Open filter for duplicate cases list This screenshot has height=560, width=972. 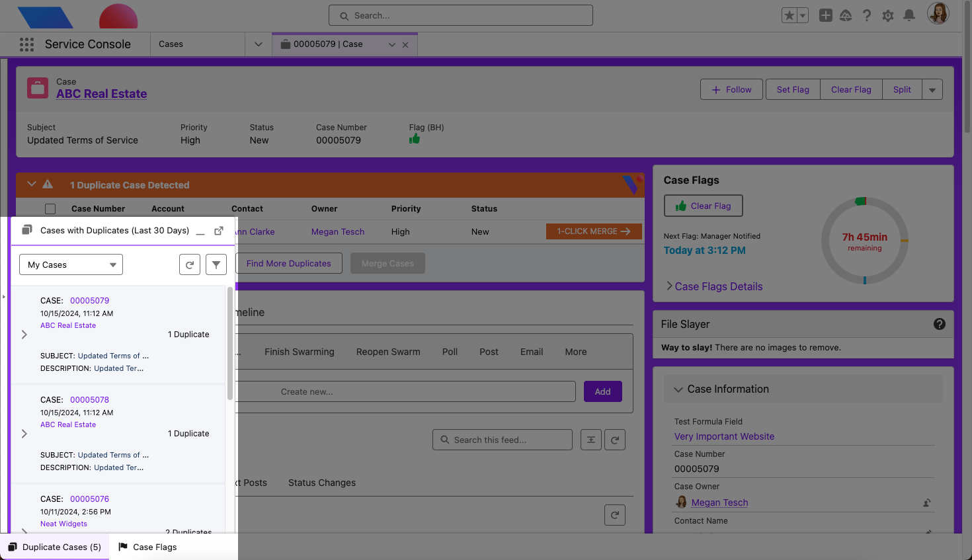[216, 264]
